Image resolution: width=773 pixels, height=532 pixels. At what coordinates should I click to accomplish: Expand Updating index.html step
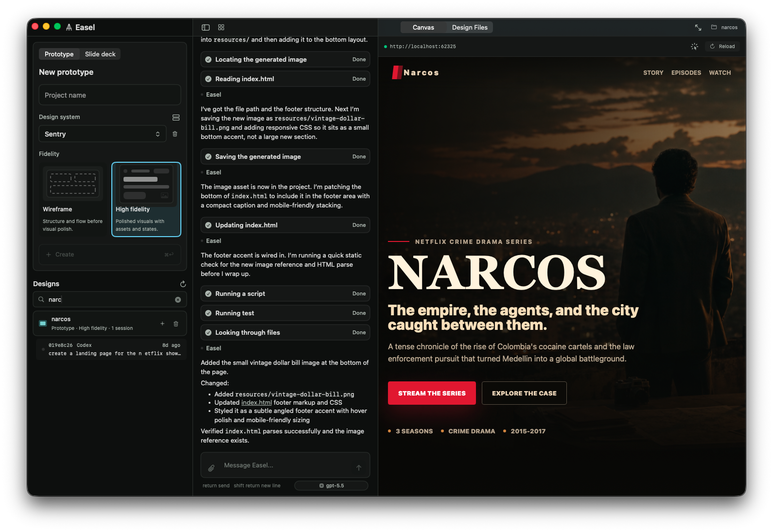(285, 225)
